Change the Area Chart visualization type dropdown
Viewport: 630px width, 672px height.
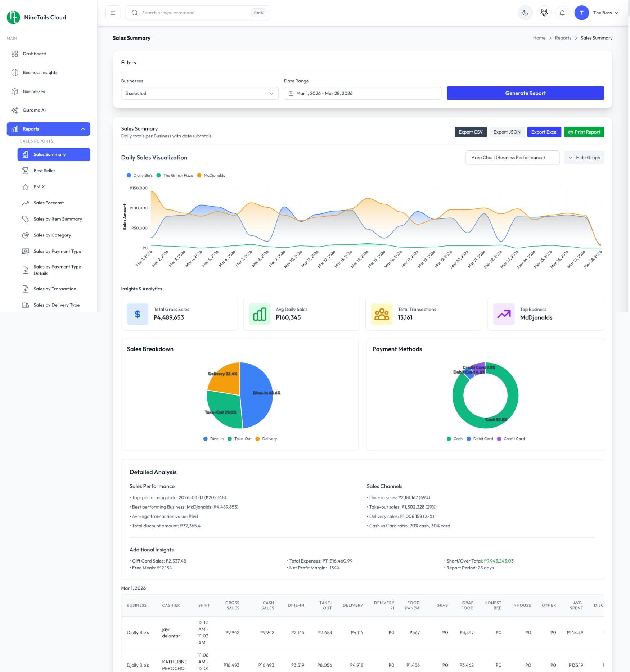(x=512, y=157)
